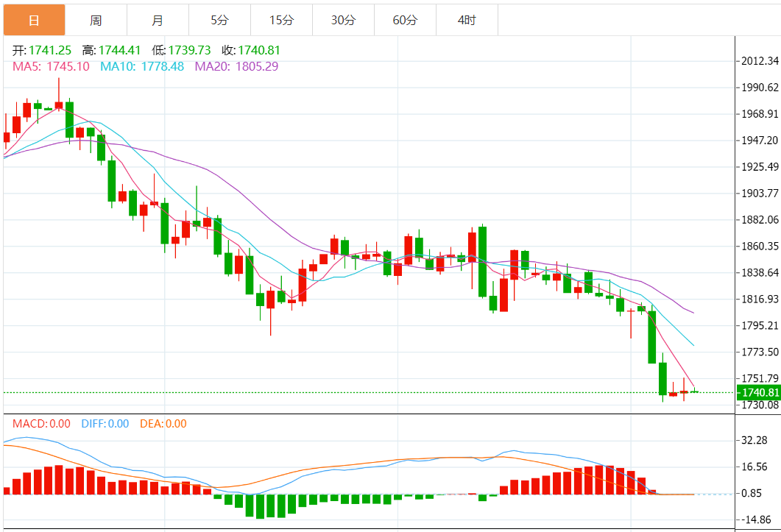Viewport: 781px width, 532px height.
Task: Click the 16.56 MACD axis label
Action: [x=754, y=467]
